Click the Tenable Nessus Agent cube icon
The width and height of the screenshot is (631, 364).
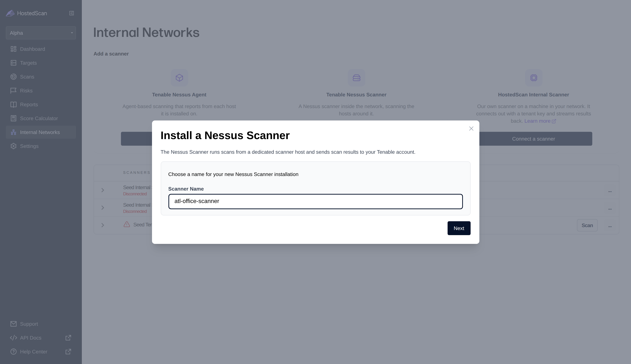pos(179,78)
